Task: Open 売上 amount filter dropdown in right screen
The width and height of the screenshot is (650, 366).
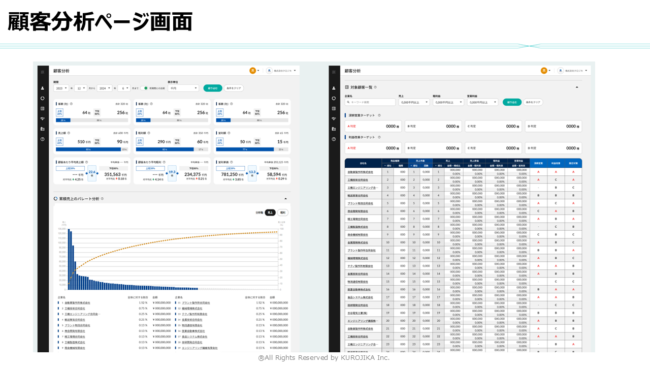Action: tap(414, 102)
